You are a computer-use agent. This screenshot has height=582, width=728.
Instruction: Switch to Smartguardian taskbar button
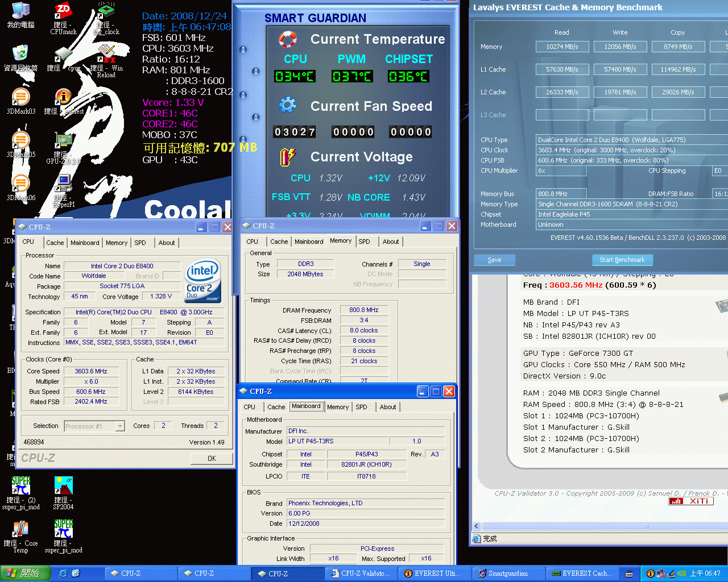(x=507, y=573)
